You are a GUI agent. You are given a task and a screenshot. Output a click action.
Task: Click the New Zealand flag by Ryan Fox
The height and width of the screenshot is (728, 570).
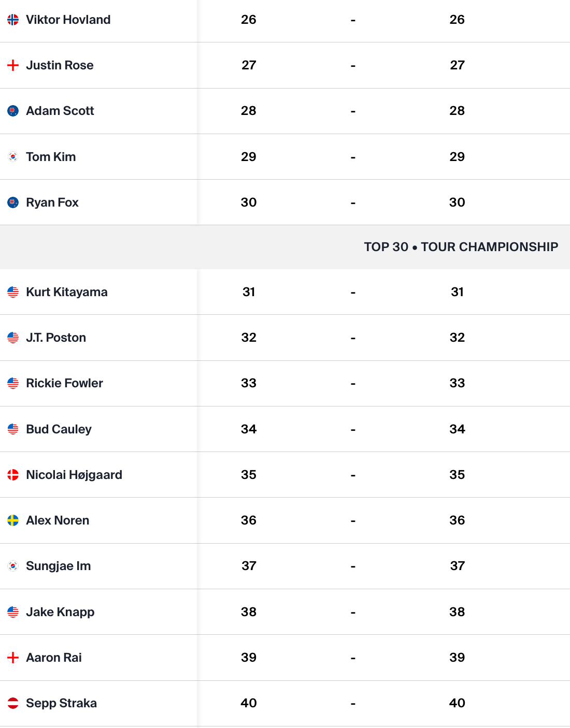click(13, 202)
